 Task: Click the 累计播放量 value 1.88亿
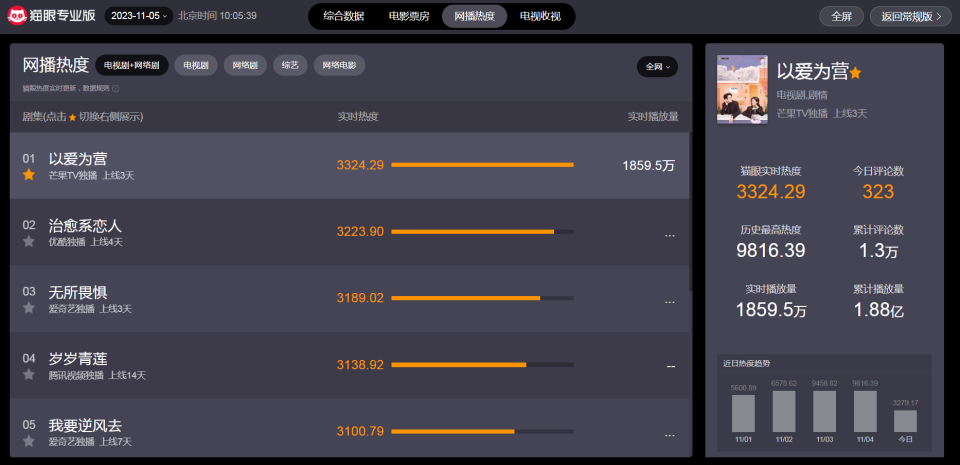[x=879, y=310]
